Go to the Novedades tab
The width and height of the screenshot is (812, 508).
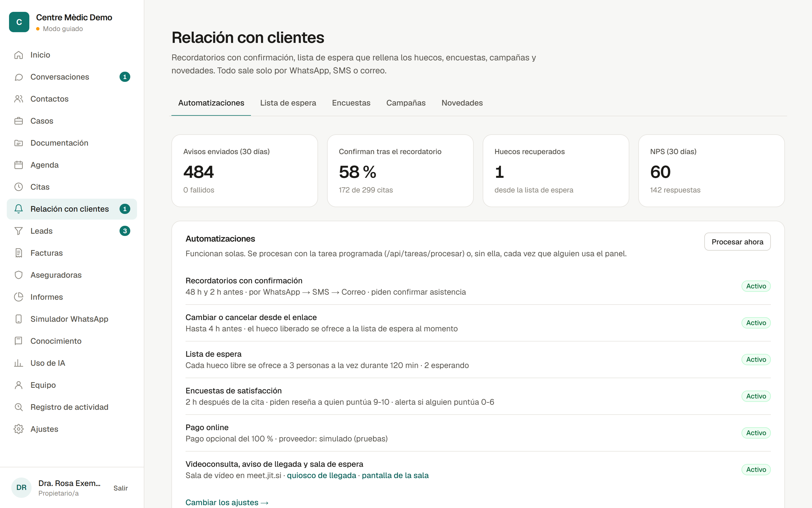[x=462, y=103]
